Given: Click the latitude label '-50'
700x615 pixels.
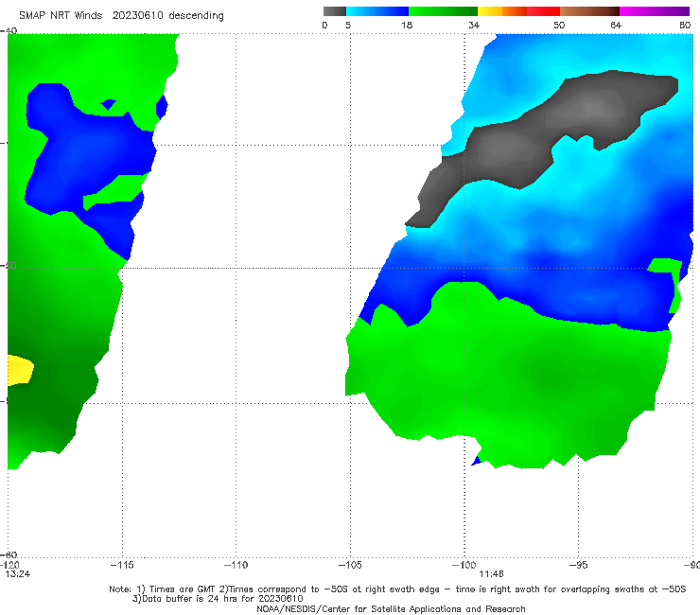Looking at the screenshot, I should click(9, 265).
